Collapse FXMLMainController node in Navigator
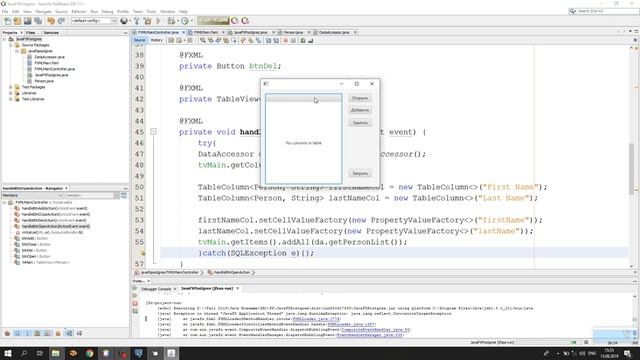 coord(4,202)
